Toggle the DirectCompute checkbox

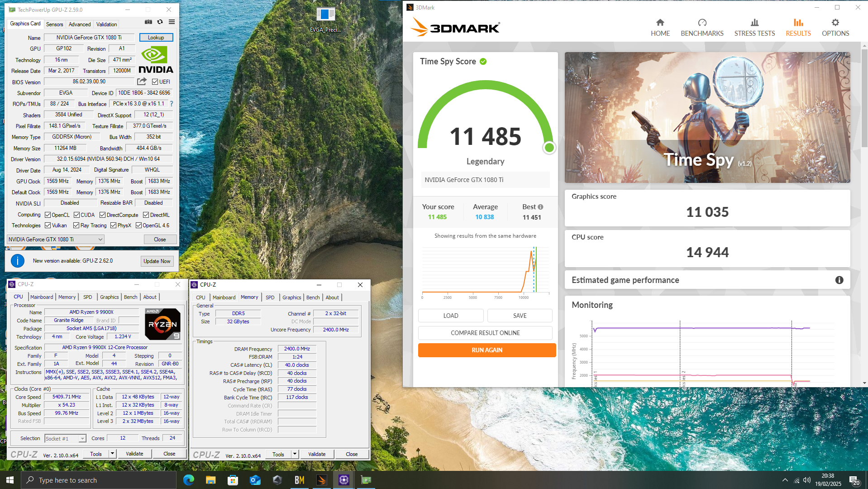[103, 215]
